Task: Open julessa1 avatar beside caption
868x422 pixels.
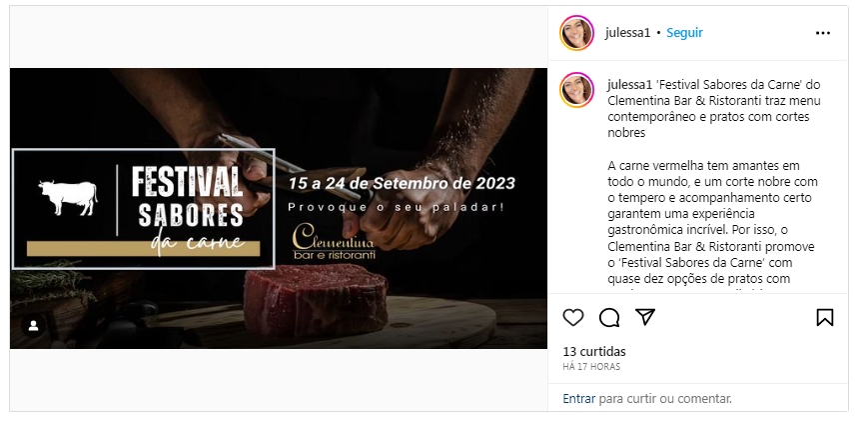Action: (x=576, y=89)
